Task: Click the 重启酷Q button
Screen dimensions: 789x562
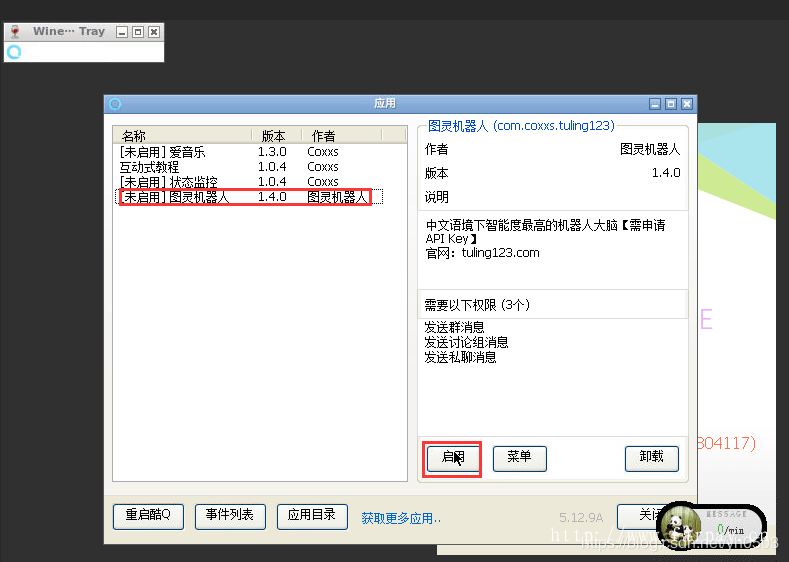Action: coord(148,517)
